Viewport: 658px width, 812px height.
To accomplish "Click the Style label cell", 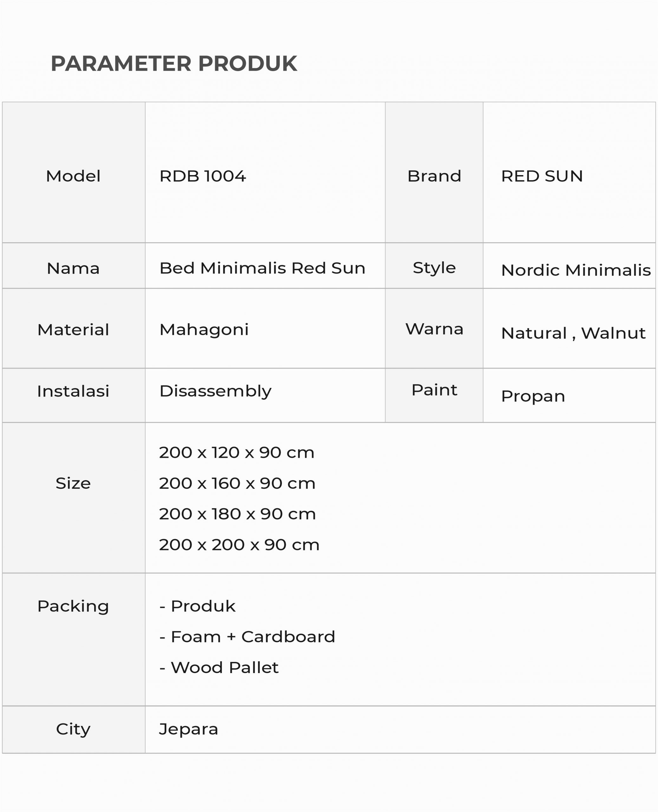I will 434,268.
